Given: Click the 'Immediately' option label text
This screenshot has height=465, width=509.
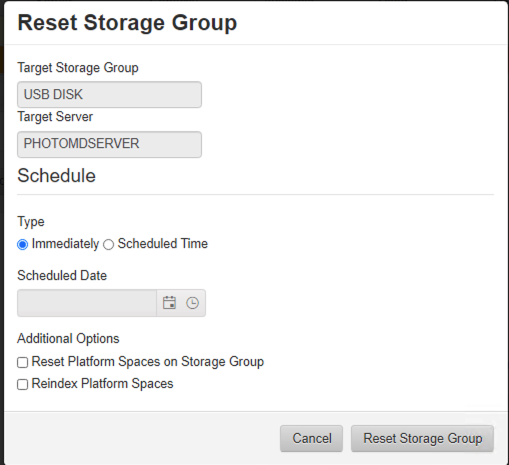Looking at the screenshot, I should pyautogui.click(x=65, y=244).
